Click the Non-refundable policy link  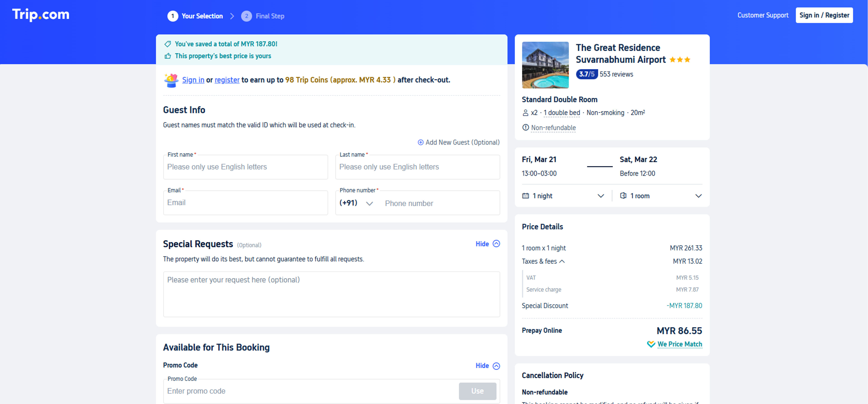(553, 128)
